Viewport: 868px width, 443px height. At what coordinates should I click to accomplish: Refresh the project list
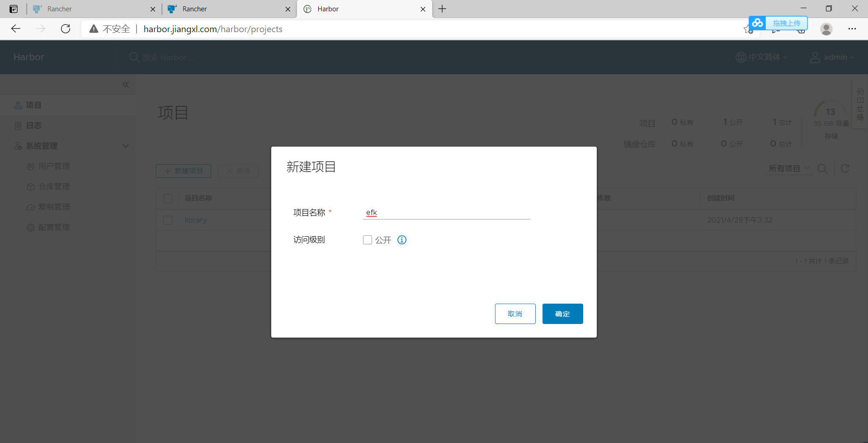(x=845, y=169)
